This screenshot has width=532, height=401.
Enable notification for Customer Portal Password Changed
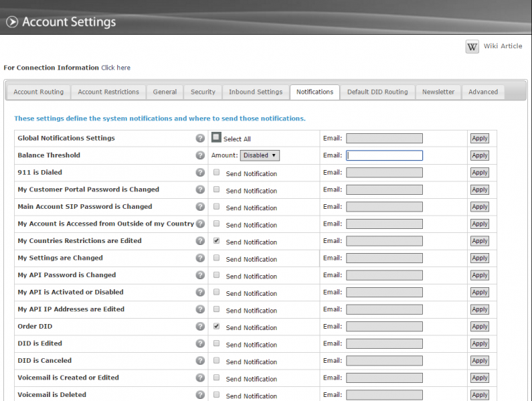[x=216, y=189]
